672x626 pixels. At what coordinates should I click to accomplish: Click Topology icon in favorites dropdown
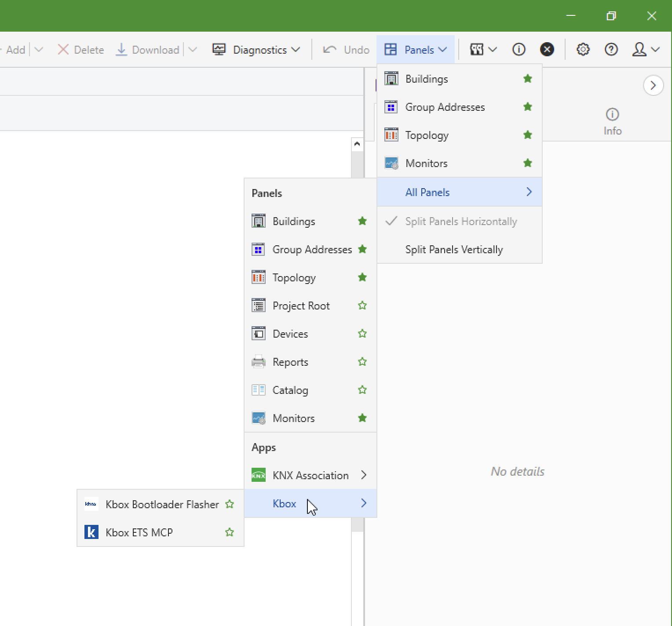(x=391, y=135)
